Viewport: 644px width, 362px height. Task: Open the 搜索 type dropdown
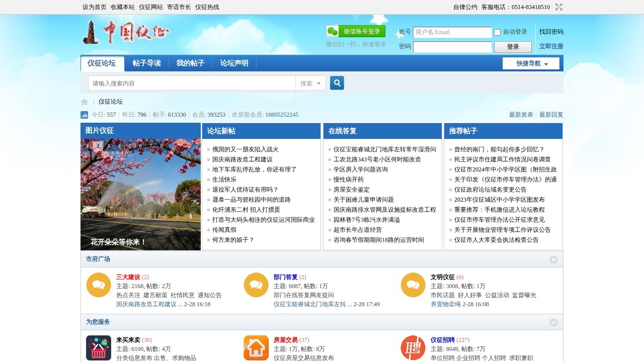[310, 82]
